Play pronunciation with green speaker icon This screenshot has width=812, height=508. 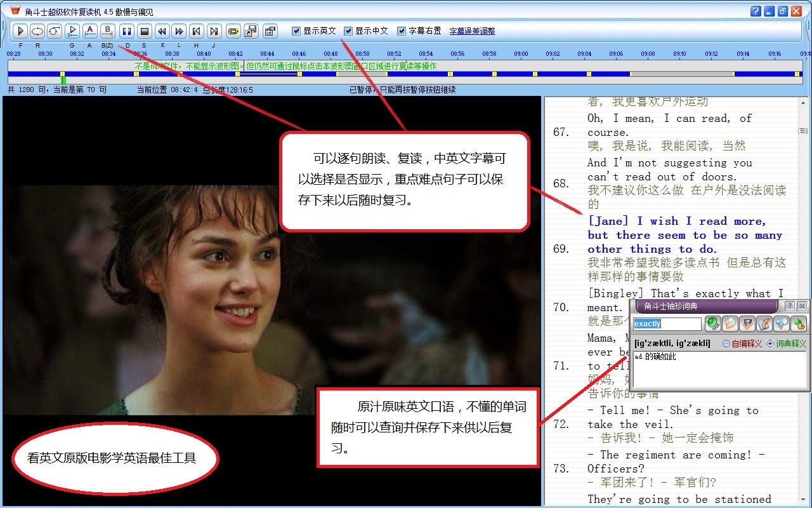point(713,324)
